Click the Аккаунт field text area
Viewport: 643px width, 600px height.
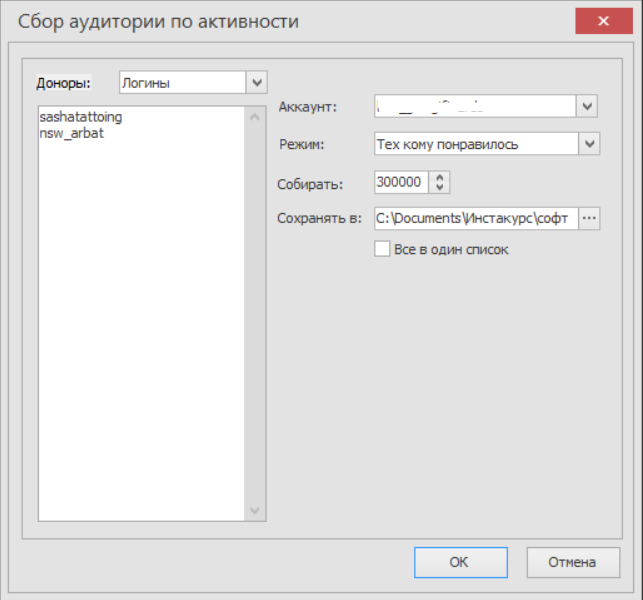pyautogui.click(x=475, y=106)
